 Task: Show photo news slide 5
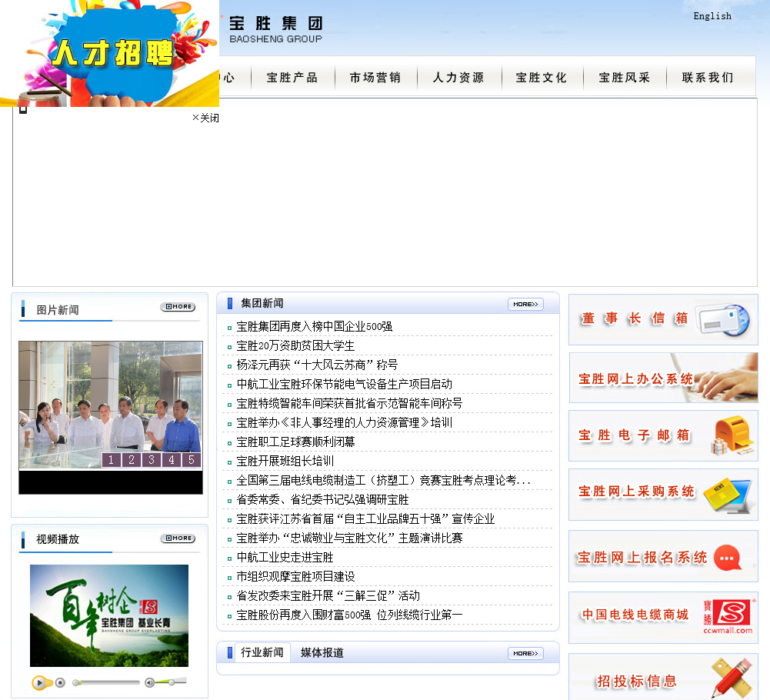point(192,460)
